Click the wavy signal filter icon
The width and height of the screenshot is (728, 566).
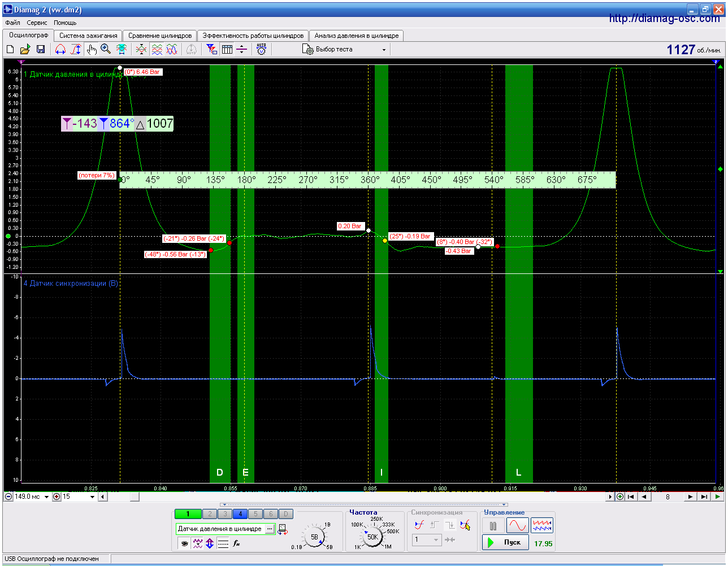point(197,544)
